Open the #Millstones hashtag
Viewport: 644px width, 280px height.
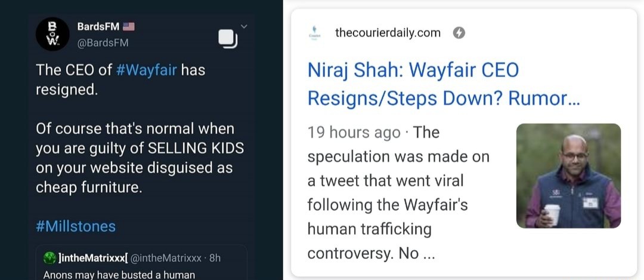coord(76,226)
